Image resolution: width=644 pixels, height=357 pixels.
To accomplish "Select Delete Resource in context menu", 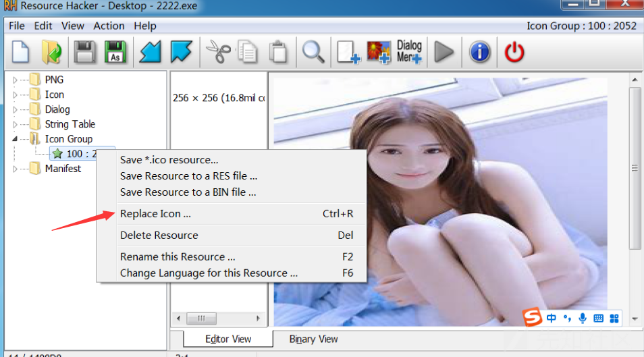I will (x=159, y=236).
